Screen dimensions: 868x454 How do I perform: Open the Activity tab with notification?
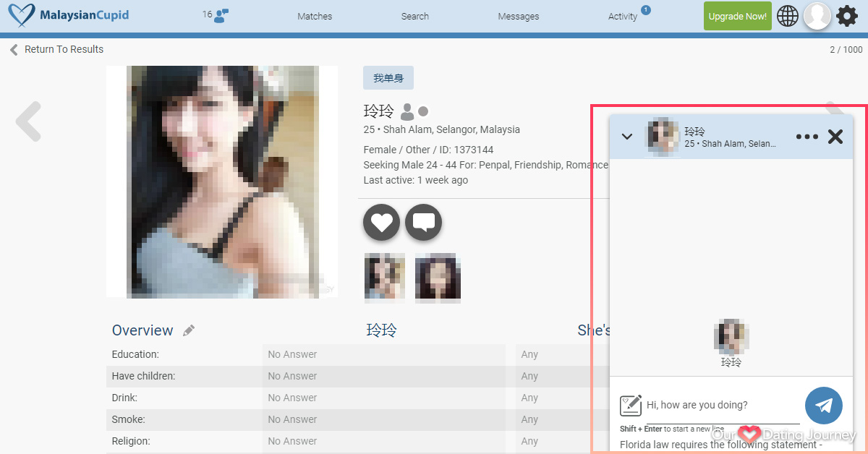click(x=623, y=17)
